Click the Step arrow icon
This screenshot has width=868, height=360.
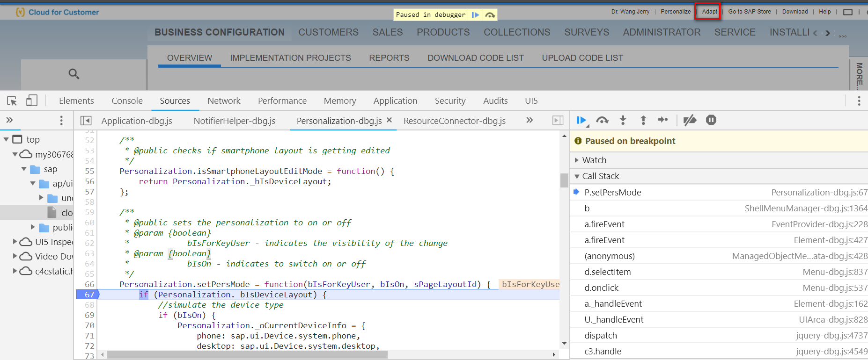tap(663, 120)
